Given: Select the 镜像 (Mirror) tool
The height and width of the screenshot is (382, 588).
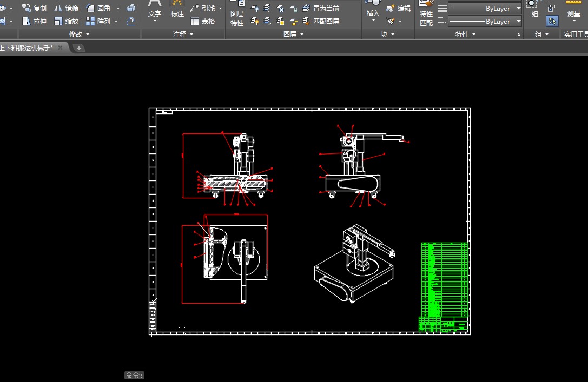Looking at the screenshot, I should (67, 8).
